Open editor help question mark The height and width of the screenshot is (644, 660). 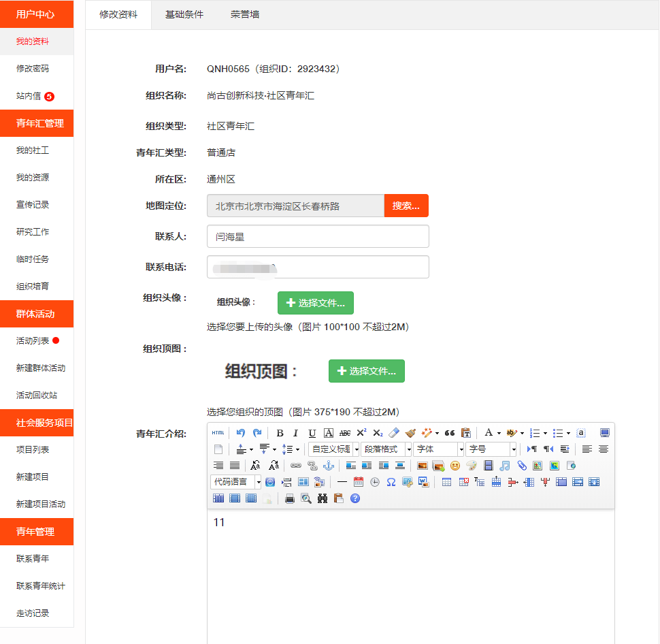pyautogui.click(x=355, y=499)
